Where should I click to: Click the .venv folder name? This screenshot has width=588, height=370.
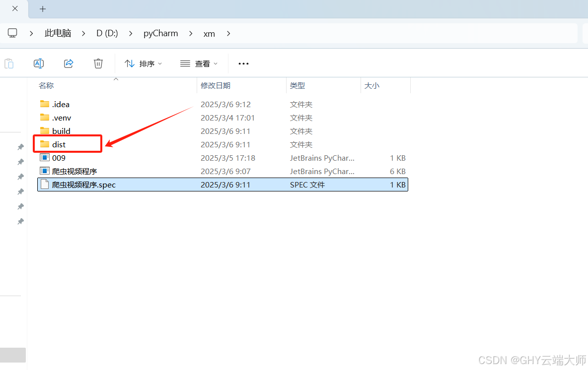pyautogui.click(x=62, y=118)
